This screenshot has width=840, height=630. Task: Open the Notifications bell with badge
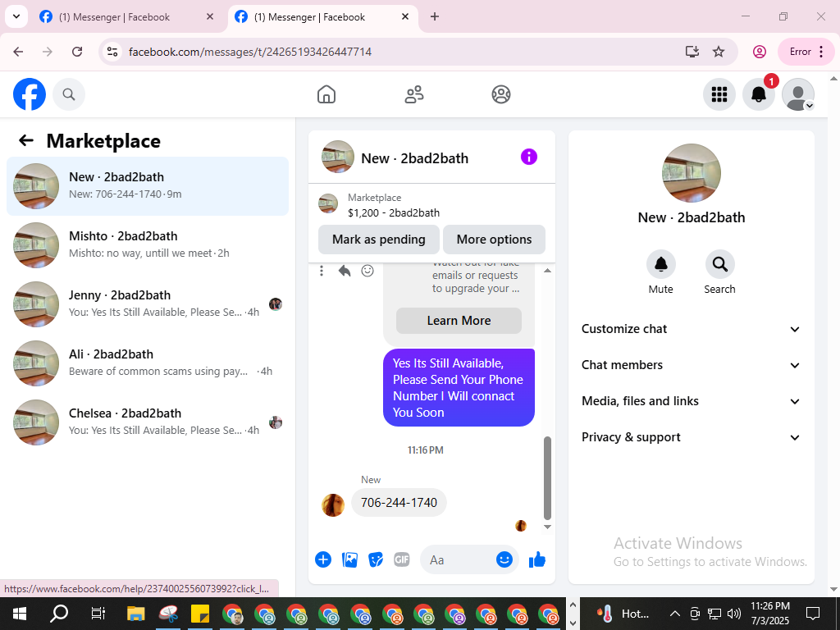(759, 94)
